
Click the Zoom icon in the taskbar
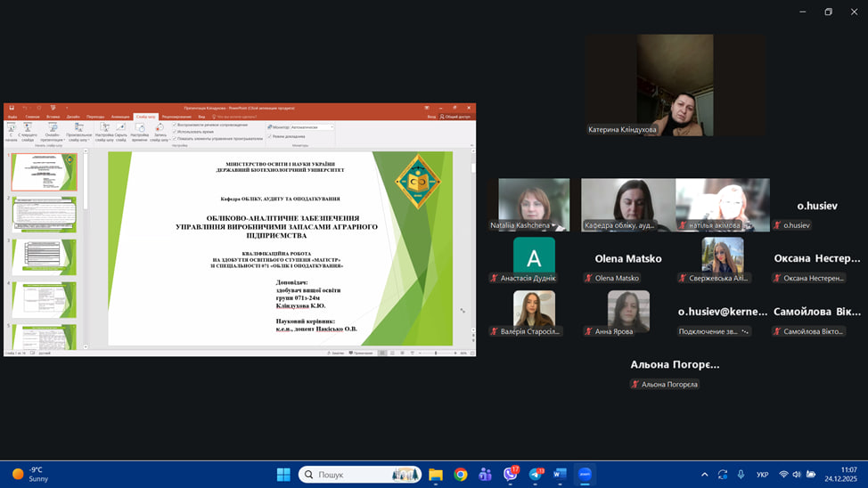click(585, 475)
